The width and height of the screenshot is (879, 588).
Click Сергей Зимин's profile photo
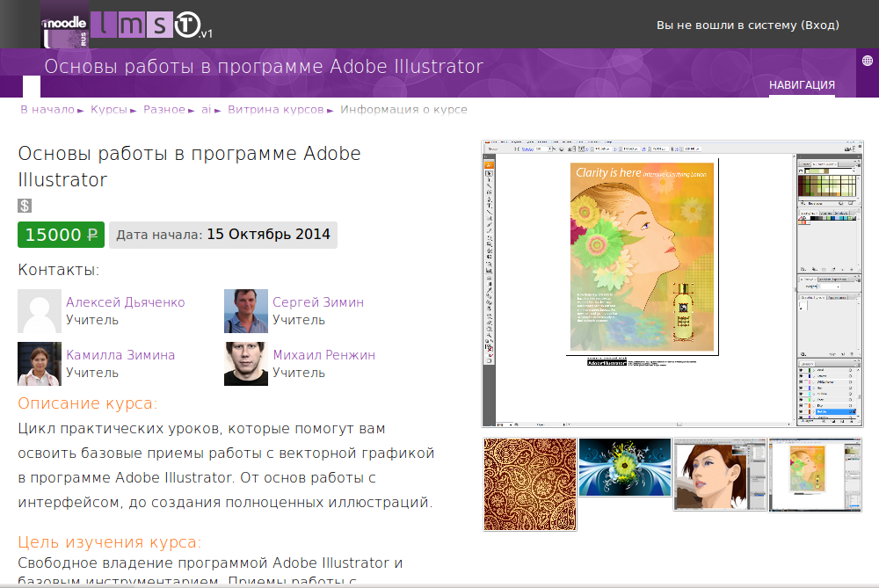(x=246, y=311)
